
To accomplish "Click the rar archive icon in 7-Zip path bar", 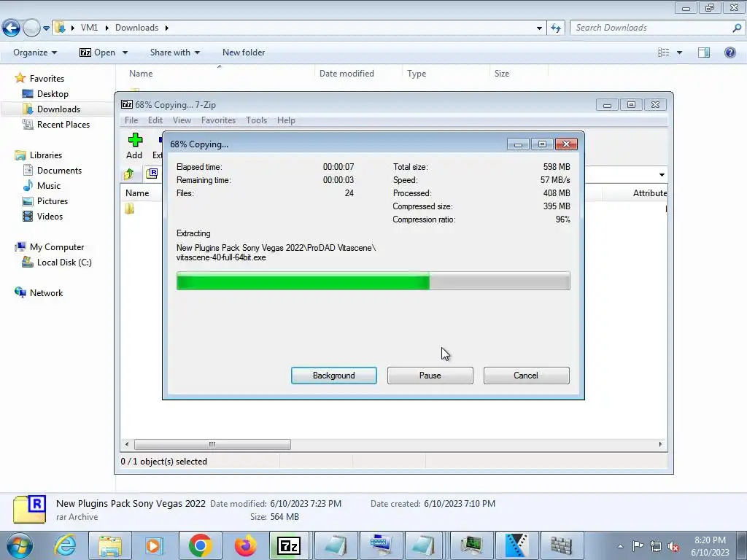I will tap(152, 174).
